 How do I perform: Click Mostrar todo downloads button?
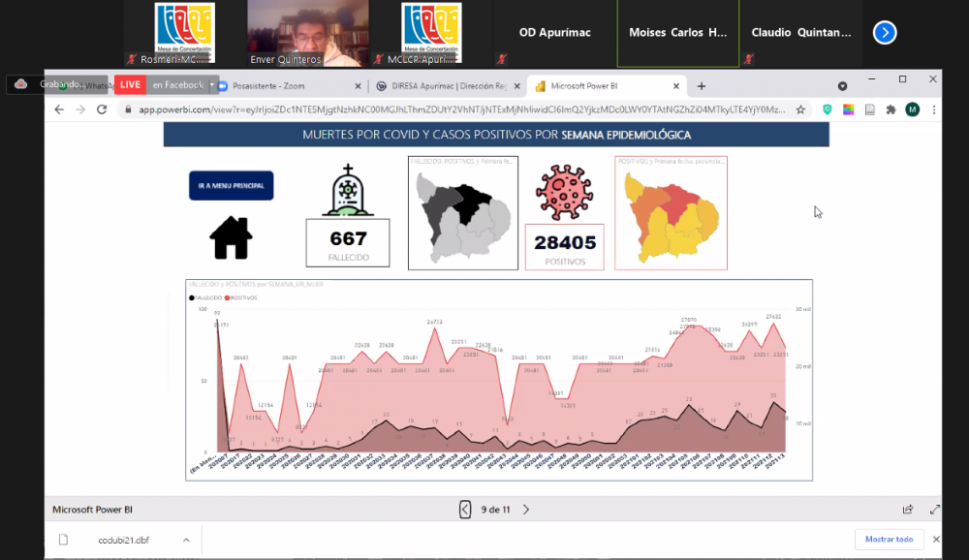pyautogui.click(x=889, y=540)
